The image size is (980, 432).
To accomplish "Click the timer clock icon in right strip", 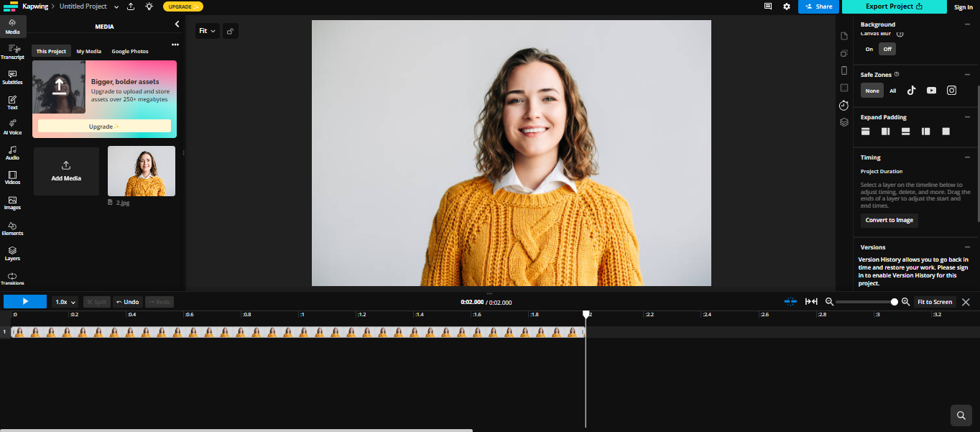I will coord(844,105).
